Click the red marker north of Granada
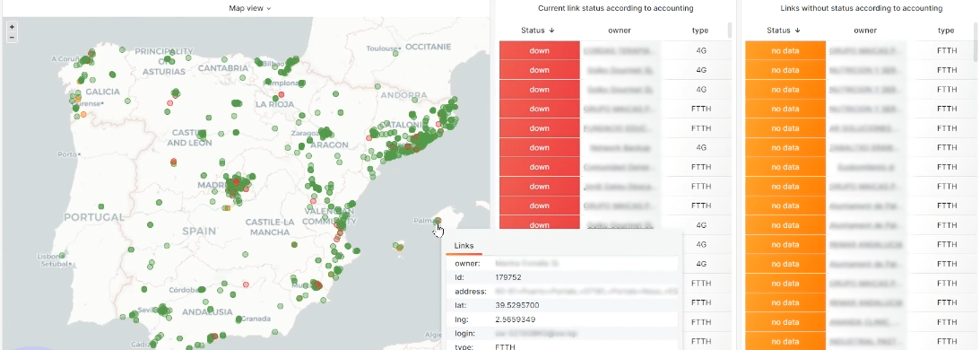 click(x=246, y=284)
